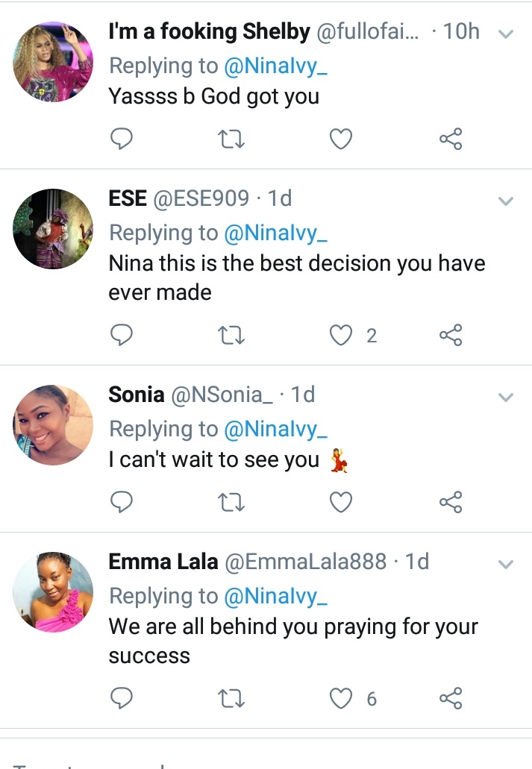The height and width of the screenshot is (769, 532).
Task: Reply to Sonia's tweet
Action: 121,502
